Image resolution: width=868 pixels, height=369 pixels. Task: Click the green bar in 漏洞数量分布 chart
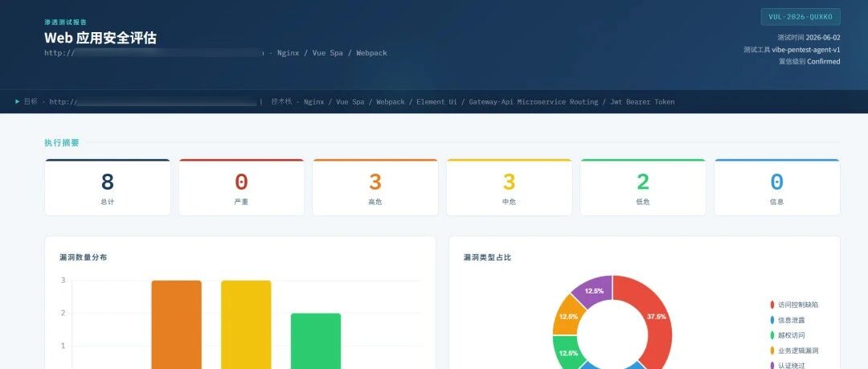click(x=316, y=341)
